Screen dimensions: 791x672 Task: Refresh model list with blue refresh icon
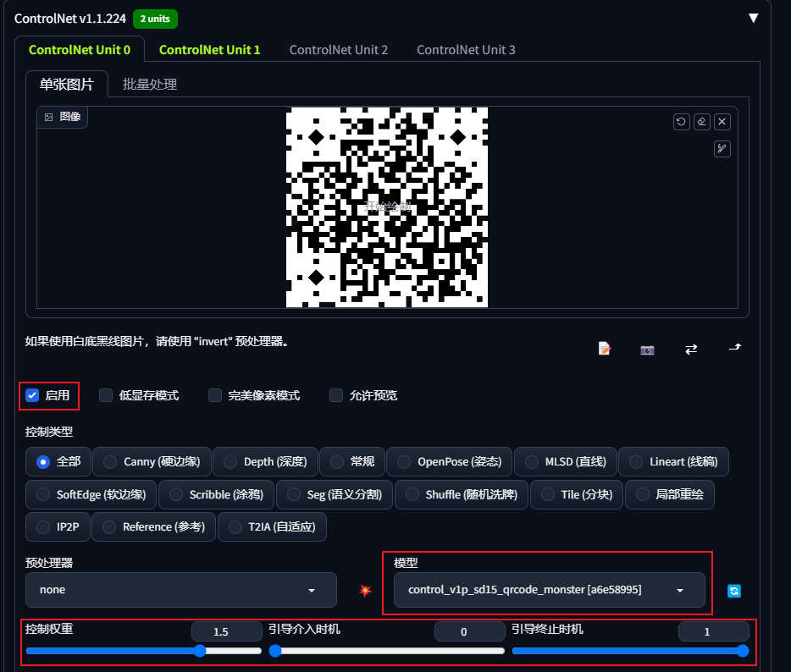(x=734, y=591)
